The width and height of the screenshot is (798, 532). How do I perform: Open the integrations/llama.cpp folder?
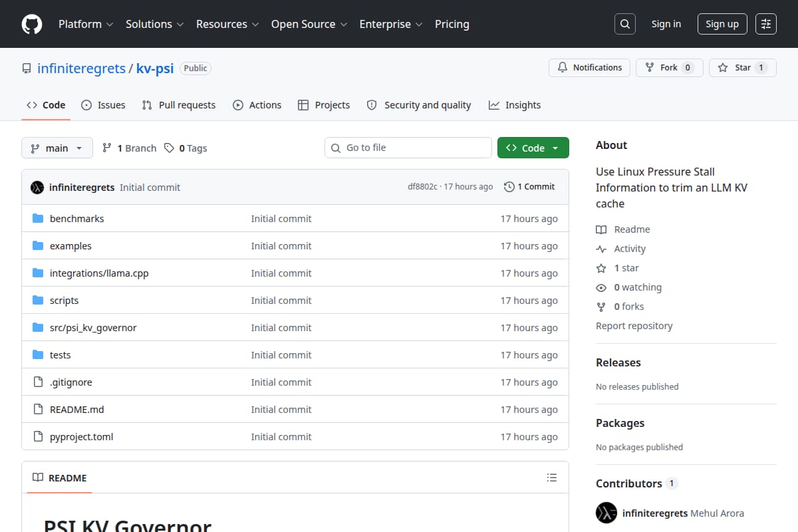click(99, 273)
